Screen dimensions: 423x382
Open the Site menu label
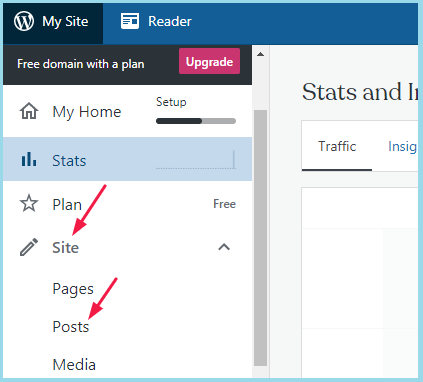[66, 248]
